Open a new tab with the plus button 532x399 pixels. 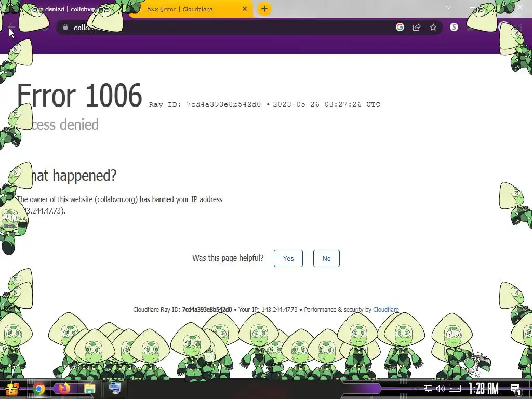click(264, 9)
